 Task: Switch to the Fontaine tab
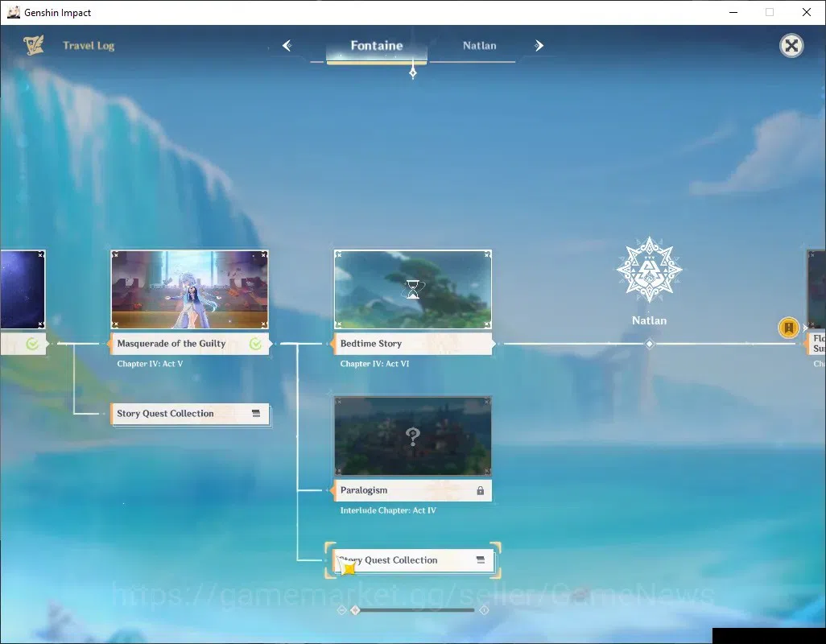[x=377, y=47]
